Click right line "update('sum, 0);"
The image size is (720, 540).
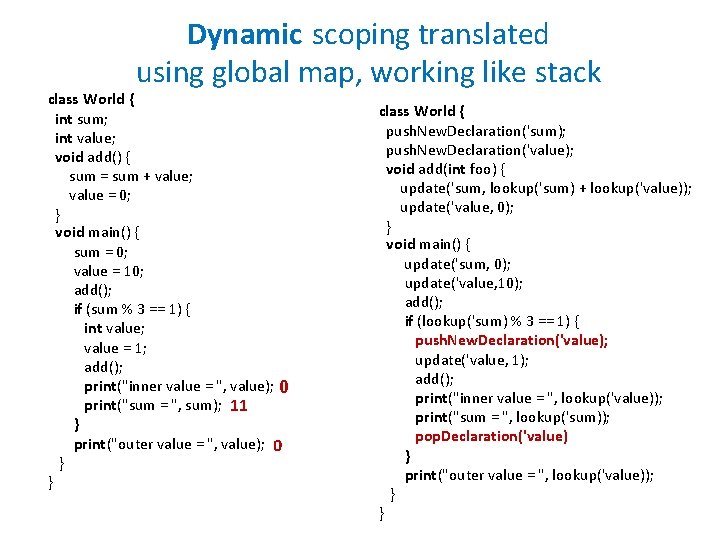(x=457, y=264)
